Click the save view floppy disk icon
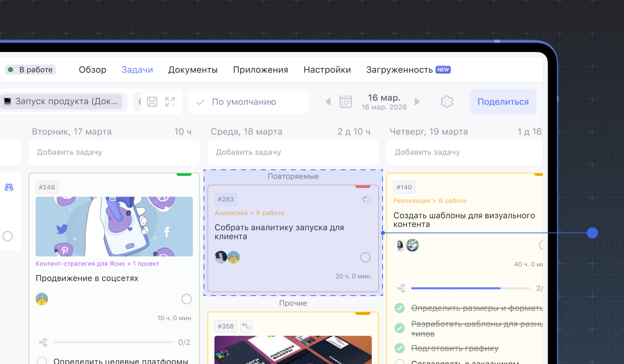The height and width of the screenshot is (364, 624). (152, 102)
